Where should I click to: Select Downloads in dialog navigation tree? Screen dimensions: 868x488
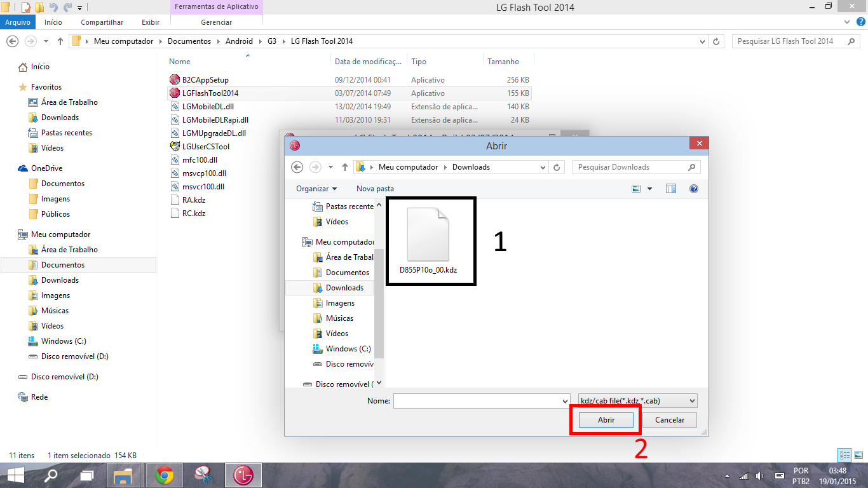pyautogui.click(x=344, y=288)
